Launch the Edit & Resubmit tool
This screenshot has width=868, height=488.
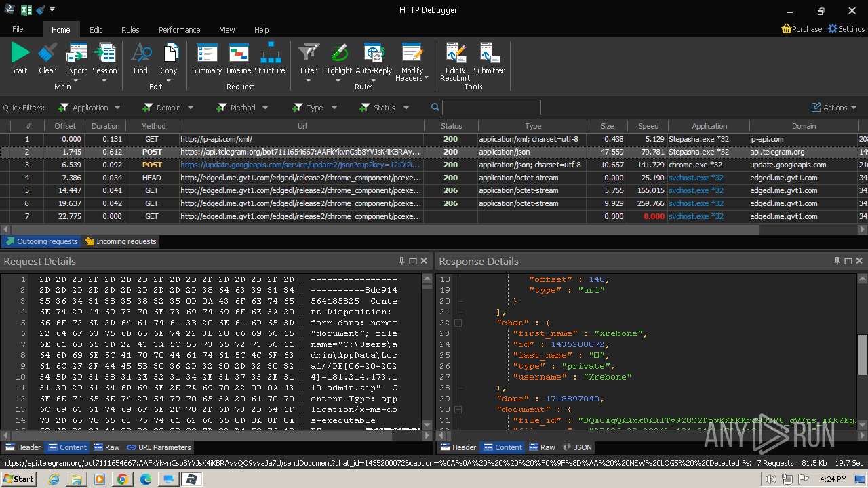coord(455,62)
